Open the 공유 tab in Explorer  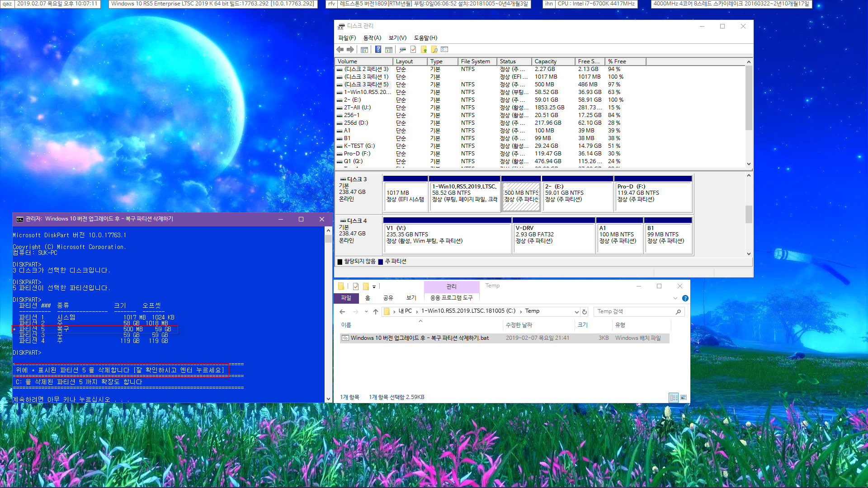[388, 298]
